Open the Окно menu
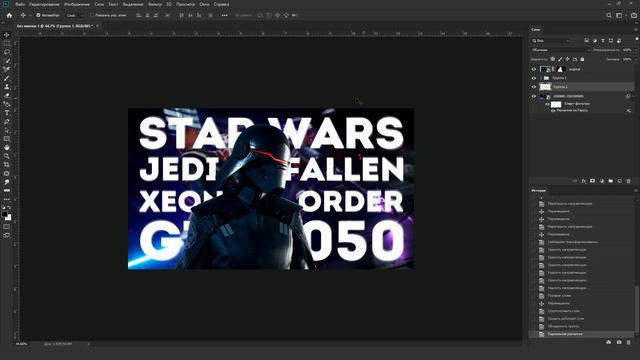640x360 pixels. coord(204,4)
